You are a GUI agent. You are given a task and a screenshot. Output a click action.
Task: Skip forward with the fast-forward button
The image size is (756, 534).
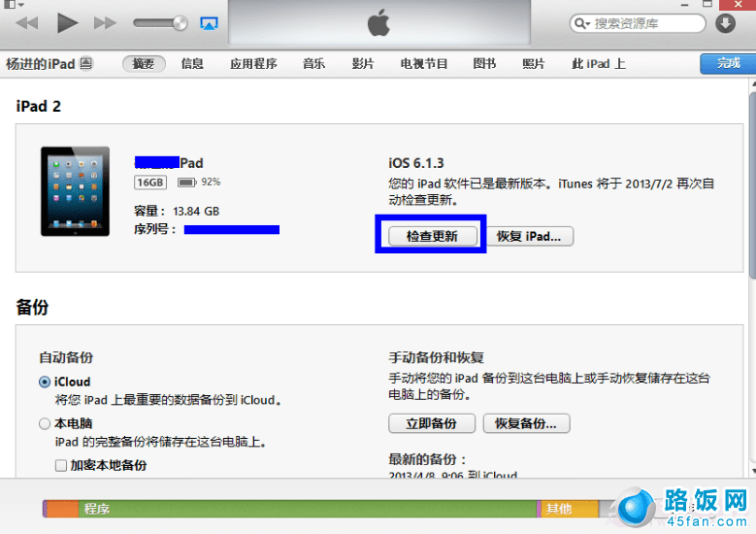pos(105,22)
